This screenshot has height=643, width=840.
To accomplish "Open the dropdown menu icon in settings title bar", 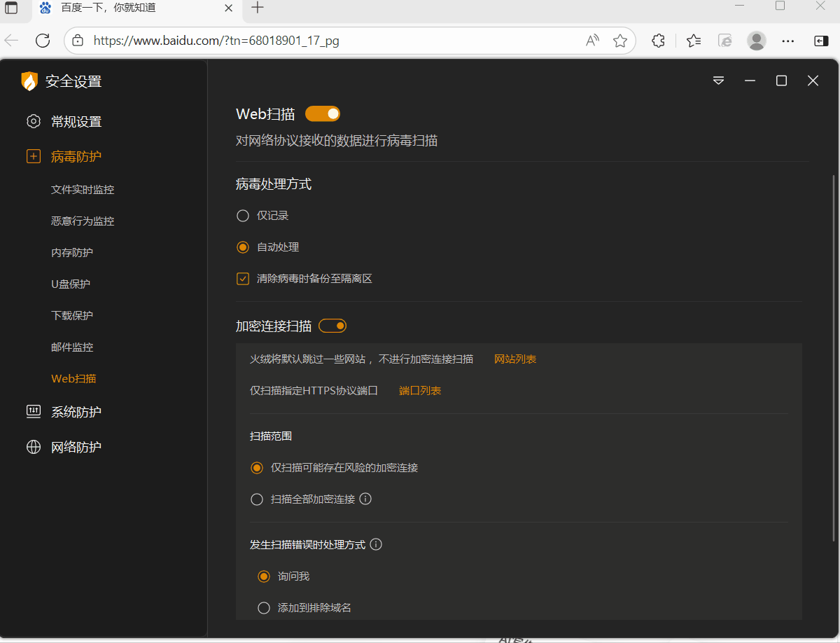I will (x=718, y=81).
